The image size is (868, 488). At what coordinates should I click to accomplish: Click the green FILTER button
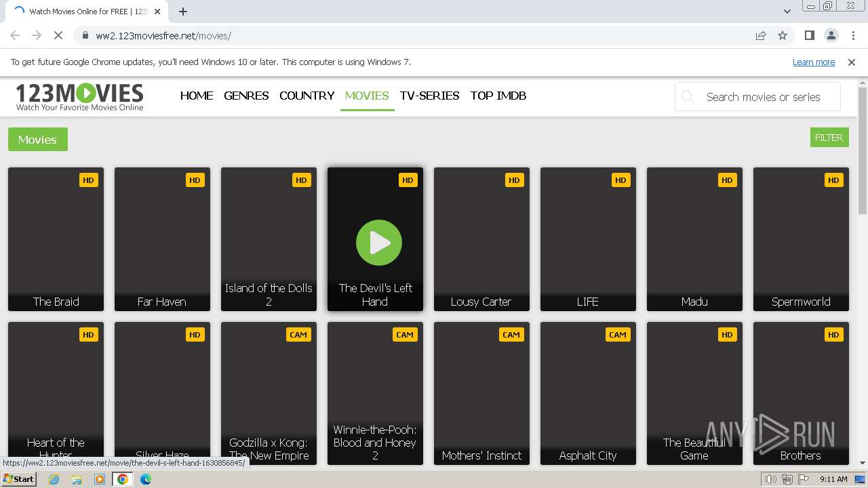[x=829, y=138]
